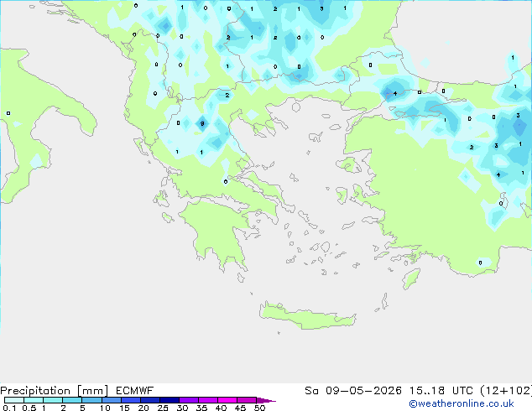The height and width of the screenshot is (411, 532).
Task: Click the '50' legend scale value
Action: 259,408
